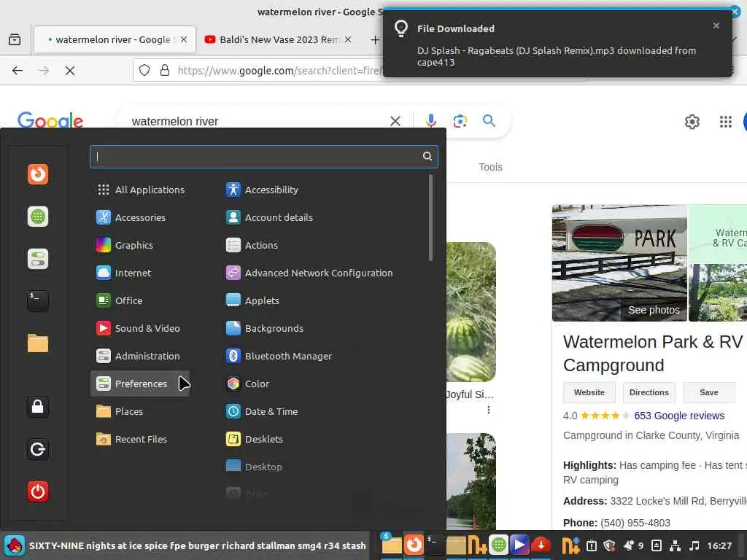The width and height of the screenshot is (747, 560).
Task: Select the Sound & Video category
Action: pos(140,328)
